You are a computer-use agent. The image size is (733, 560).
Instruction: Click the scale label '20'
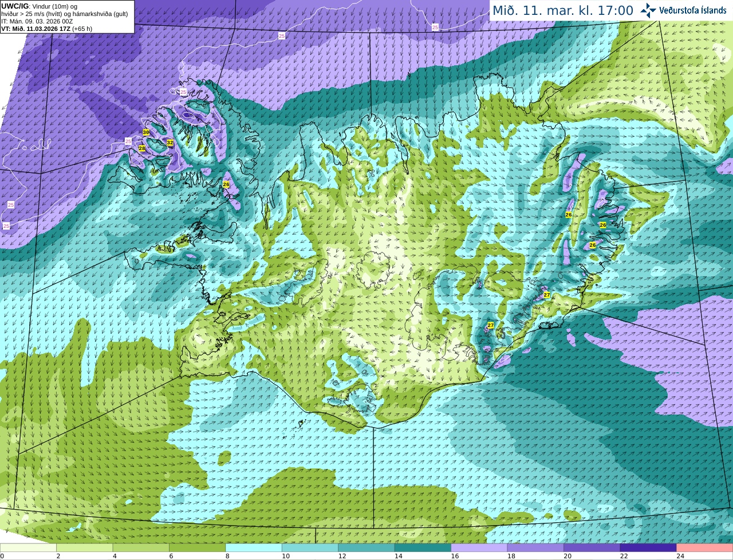[568, 556]
